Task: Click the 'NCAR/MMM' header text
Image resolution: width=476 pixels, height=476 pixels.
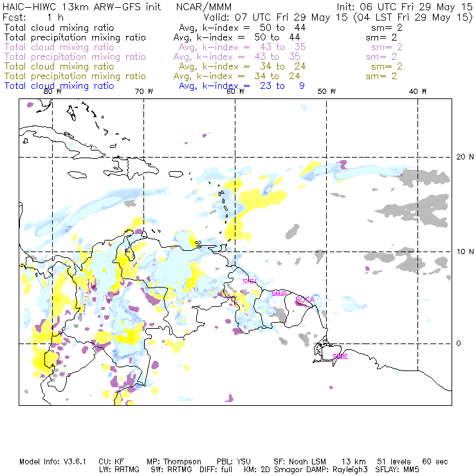Action: (204, 7)
